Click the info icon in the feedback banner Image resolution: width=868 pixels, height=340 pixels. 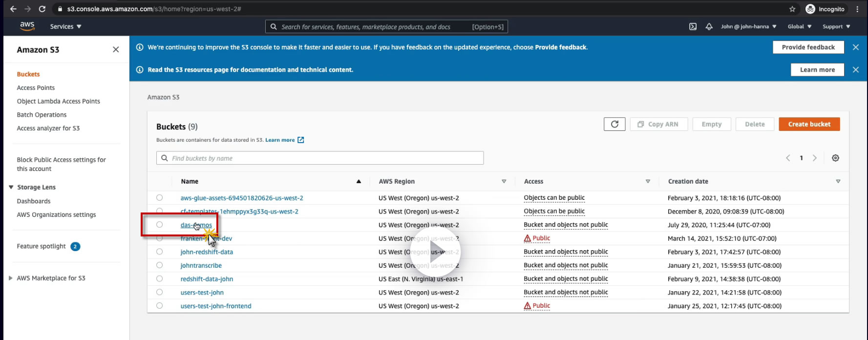140,47
